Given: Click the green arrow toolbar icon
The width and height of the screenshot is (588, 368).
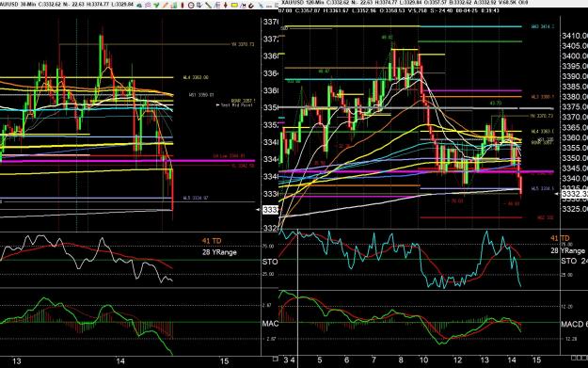Looking at the screenshot, I should pyautogui.click(x=156, y=6).
